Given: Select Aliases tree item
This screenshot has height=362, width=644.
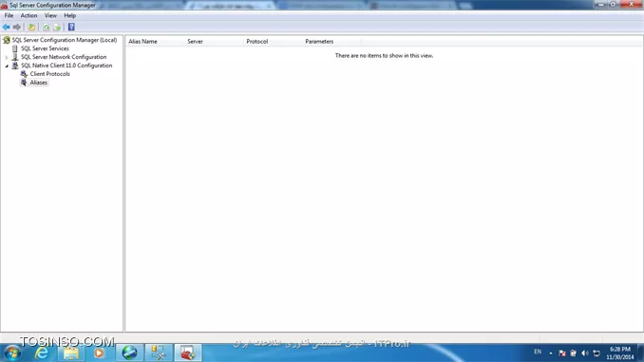Looking at the screenshot, I should tap(39, 83).
